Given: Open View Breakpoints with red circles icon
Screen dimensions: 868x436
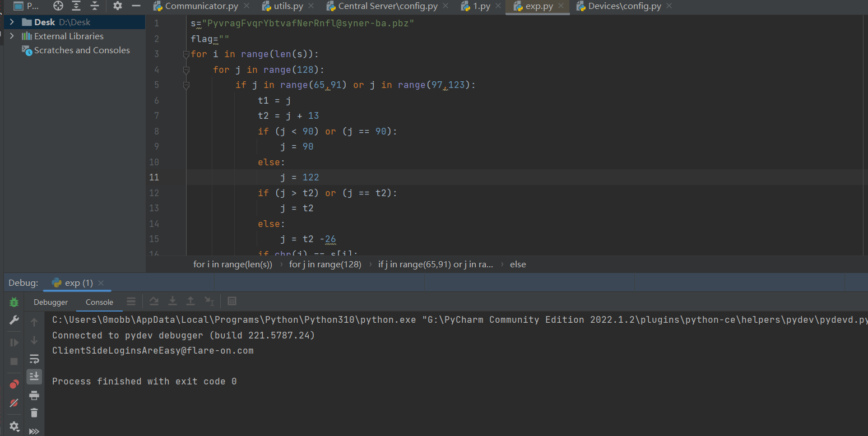Looking at the screenshot, I should point(14,384).
